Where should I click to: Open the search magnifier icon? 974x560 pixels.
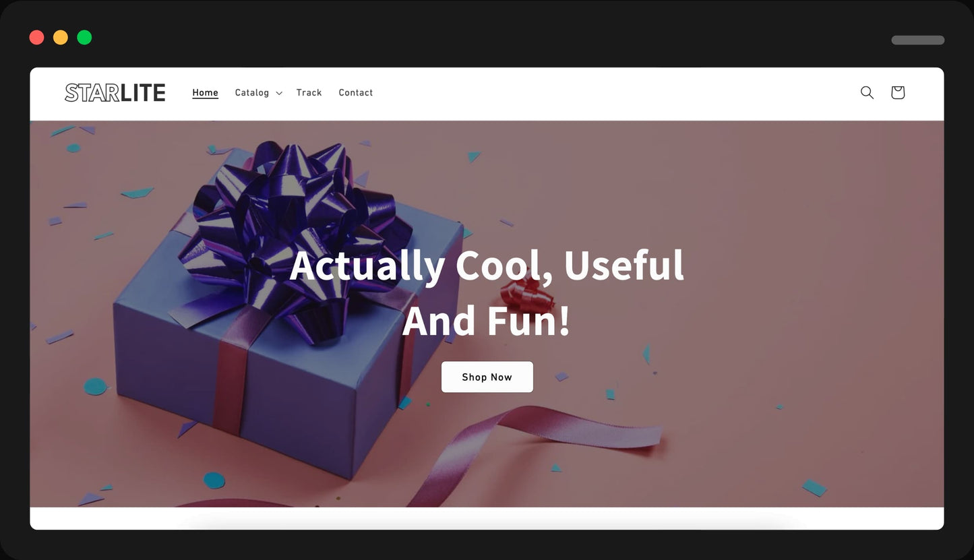[867, 92]
